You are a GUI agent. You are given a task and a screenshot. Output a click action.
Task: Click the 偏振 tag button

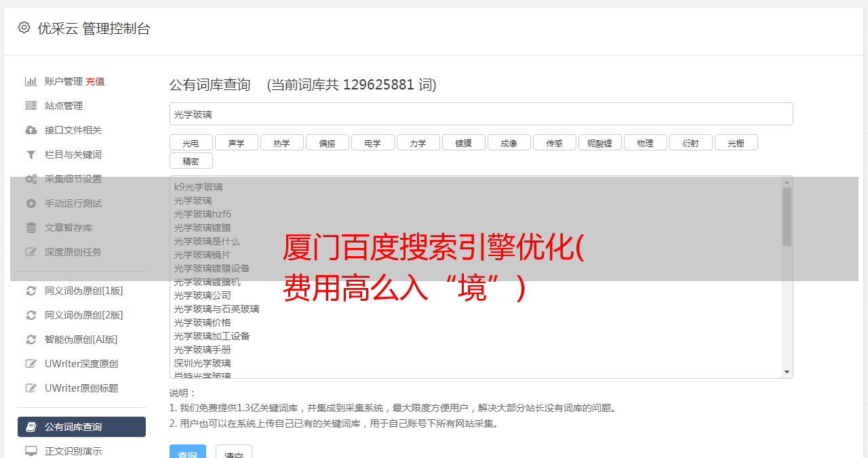tap(327, 142)
